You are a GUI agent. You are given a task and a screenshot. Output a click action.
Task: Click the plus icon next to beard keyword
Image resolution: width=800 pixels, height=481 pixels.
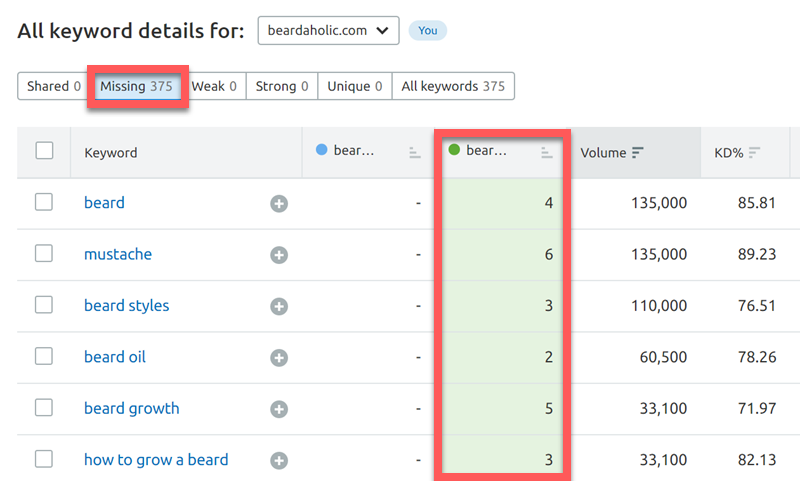(x=279, y=203)
